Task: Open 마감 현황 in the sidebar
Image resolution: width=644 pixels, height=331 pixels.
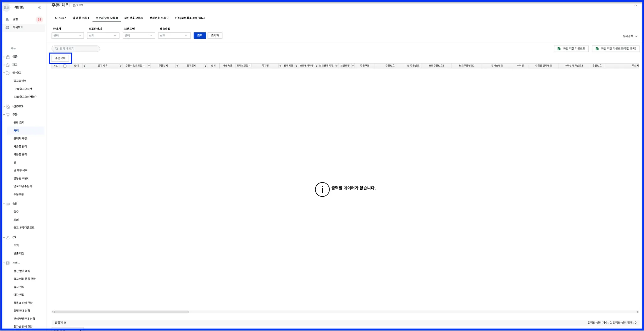Action: pyautogui.click(x=19, y=295)
